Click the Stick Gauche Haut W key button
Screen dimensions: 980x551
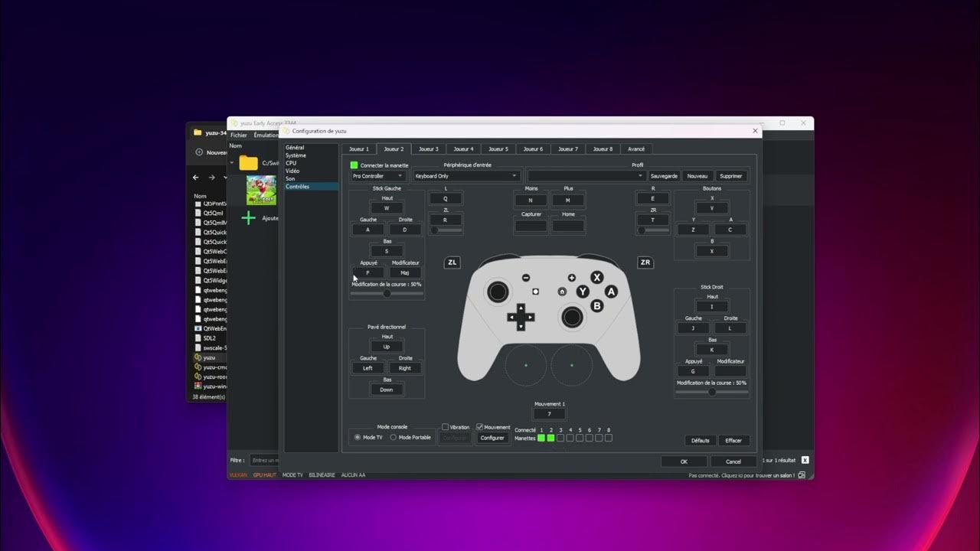coord(387,208)
